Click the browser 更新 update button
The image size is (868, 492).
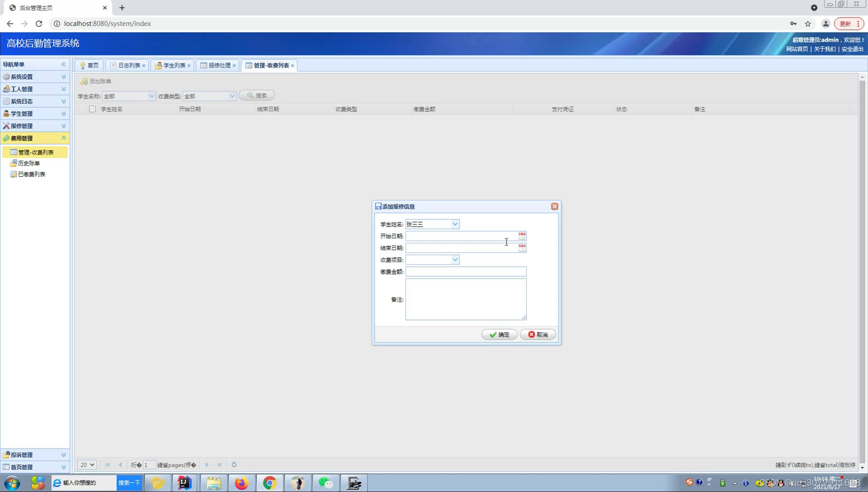coord(849,24)
